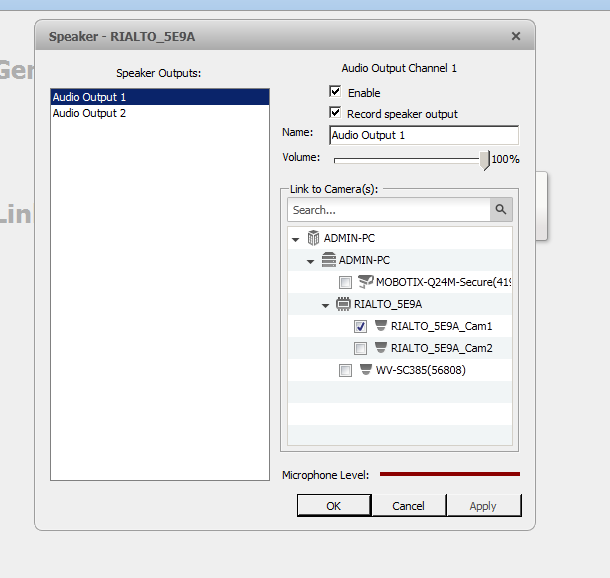Click the camera Search field
The height and width of the screenshot is (578, 610).
(389, 210)
